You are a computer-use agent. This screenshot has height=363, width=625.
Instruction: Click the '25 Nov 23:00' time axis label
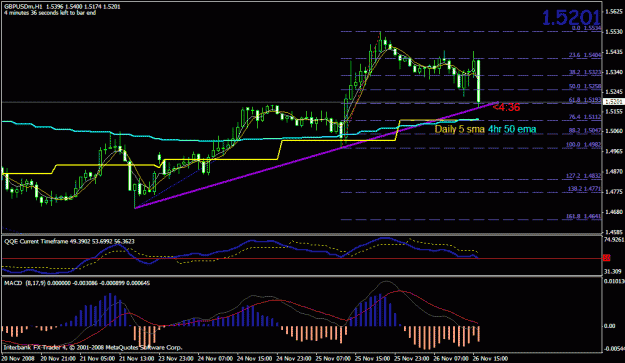pyautogui.click(x=411, y=358)
